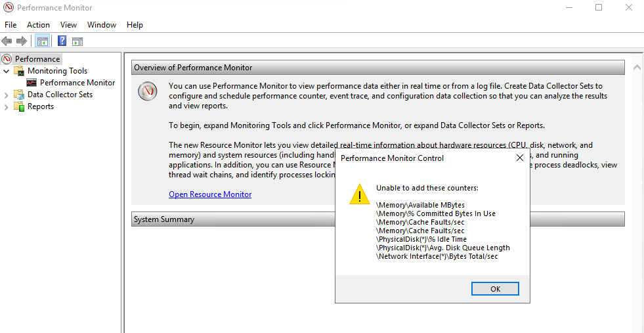Screen dimensions: 644x333
Task: Close the Performance Monitor Control dialog
Action: 520,158
